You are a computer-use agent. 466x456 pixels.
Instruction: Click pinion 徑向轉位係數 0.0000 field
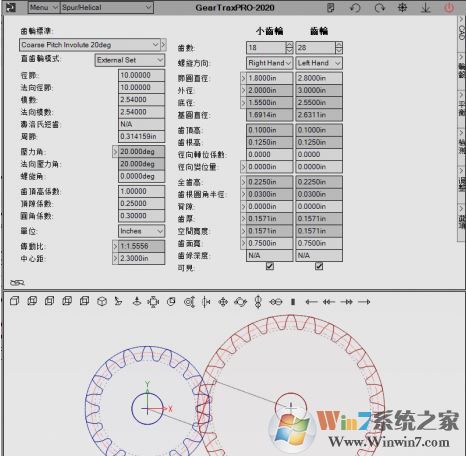tap(269, 155)
